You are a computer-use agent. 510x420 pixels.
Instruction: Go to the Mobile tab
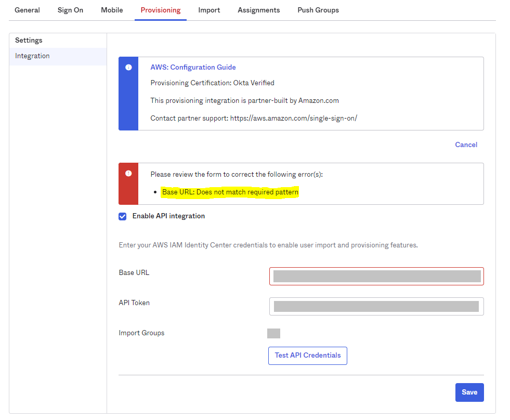tap(112, 10)
